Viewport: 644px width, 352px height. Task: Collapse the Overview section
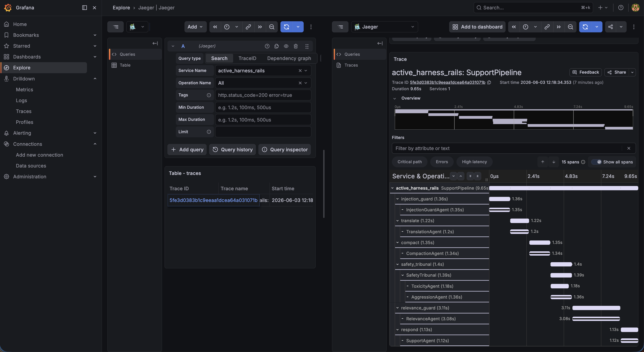coord(395,98)
